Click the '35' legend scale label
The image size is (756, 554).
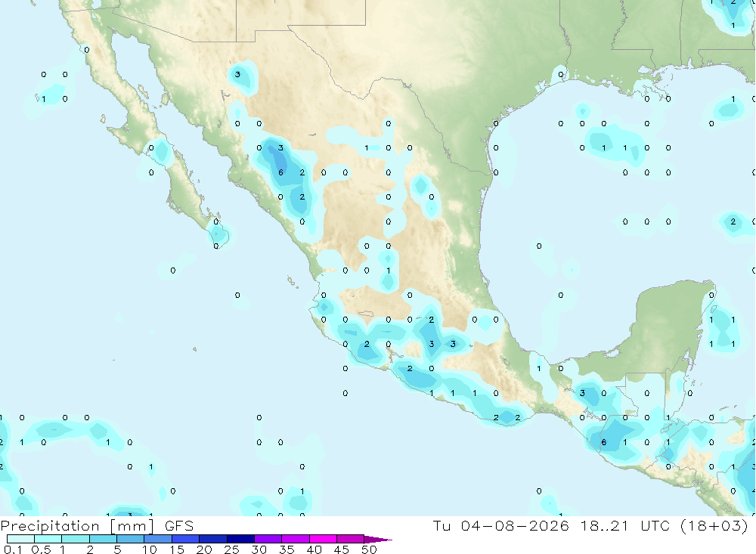click(287, 549)
